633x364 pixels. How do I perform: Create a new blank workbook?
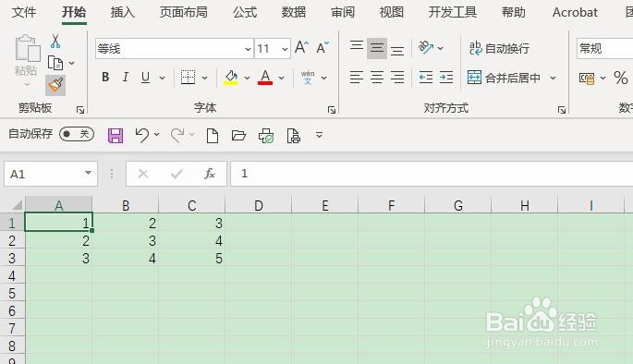213,136
